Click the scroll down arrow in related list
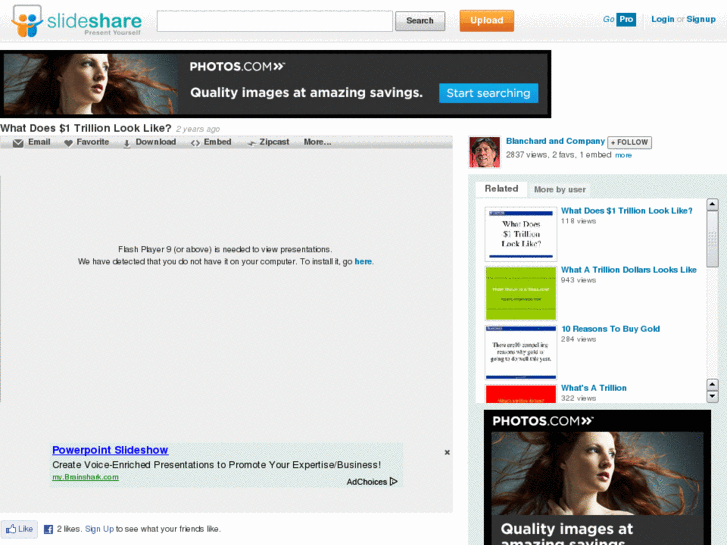Screen dimensions: 727x545 [712, 397]
